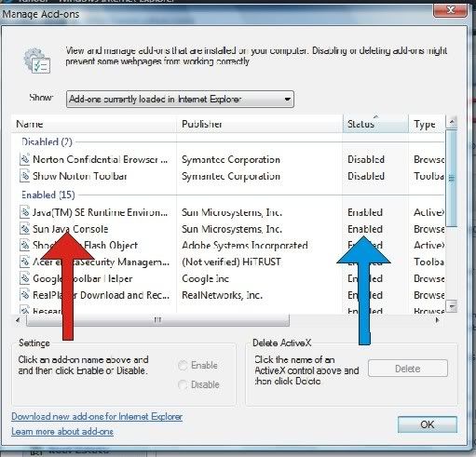
Task: Select the Enable radio button
Action: 183,366
